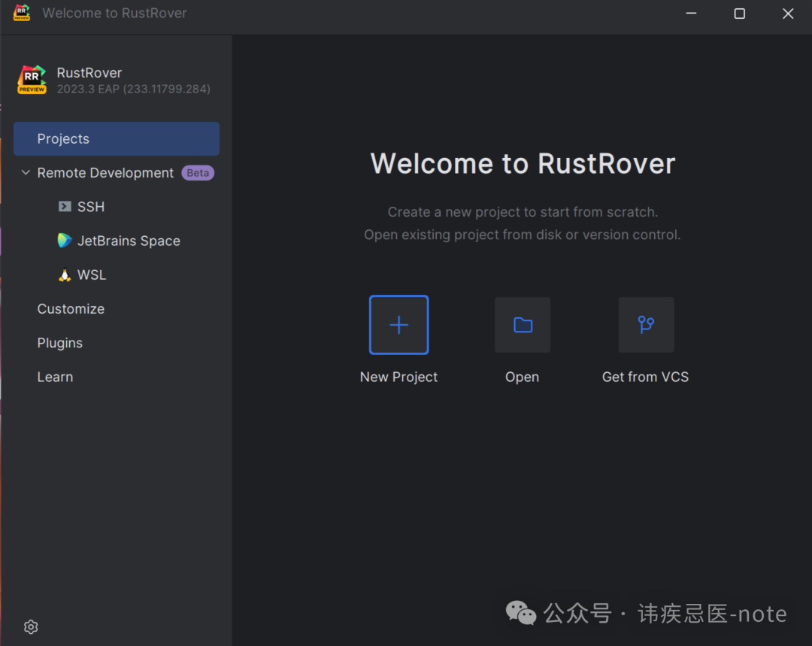
Task: Click the RustRover icon in the title bar
Action: pyautogui.click(x=21, y=13)
